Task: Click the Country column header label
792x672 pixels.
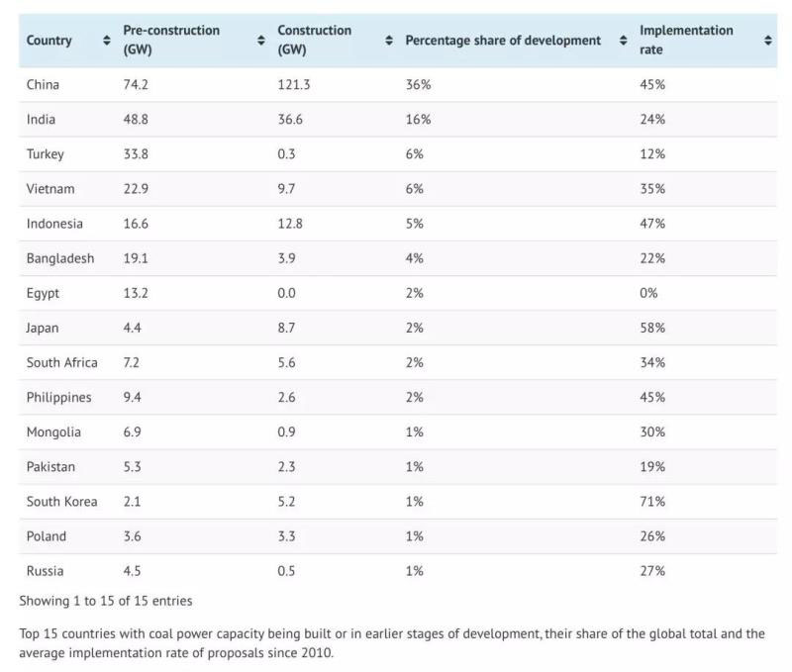Action: [x=49, y=41]
